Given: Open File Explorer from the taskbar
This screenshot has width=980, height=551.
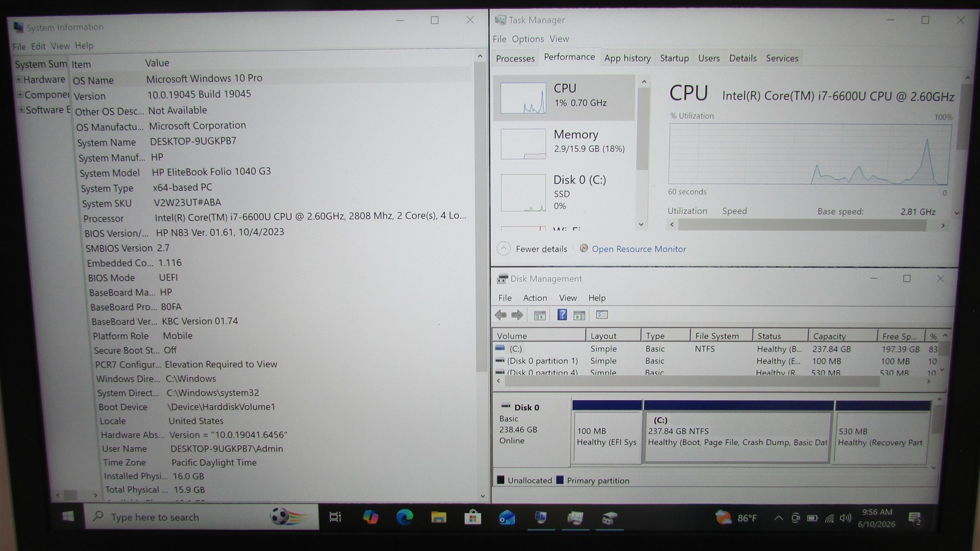Looking at the screenshot, I should [x=439, y=517].
